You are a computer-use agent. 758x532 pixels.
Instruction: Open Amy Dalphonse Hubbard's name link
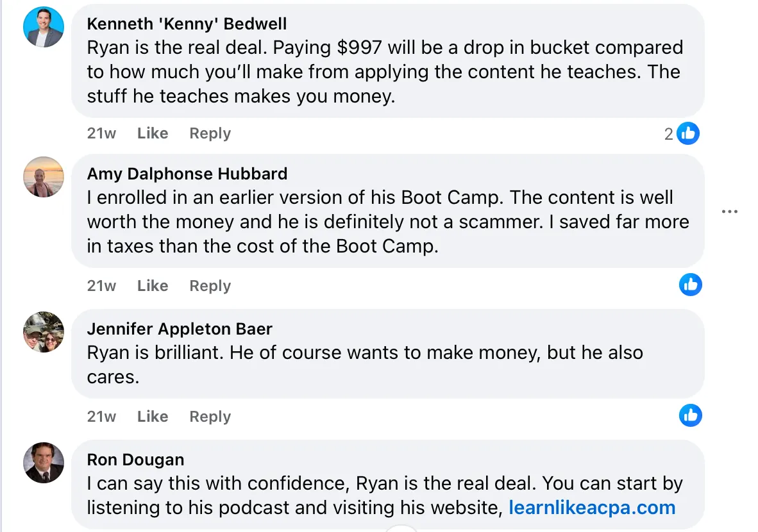pyautogui.click(x=187, y=174)
